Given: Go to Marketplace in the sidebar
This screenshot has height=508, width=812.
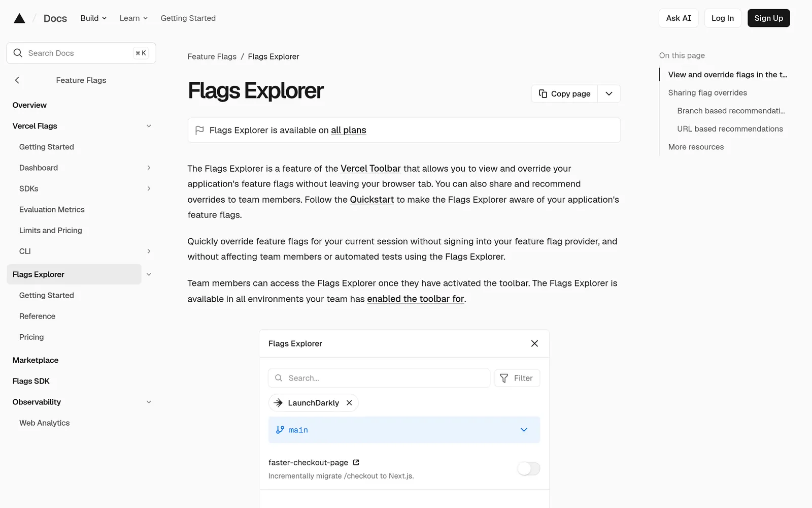Looking at the screenshot, I should coord(36,360).
